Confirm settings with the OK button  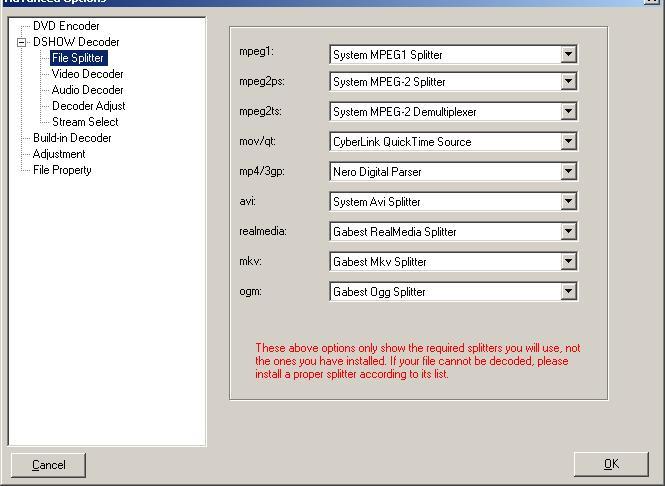(611, 464)
